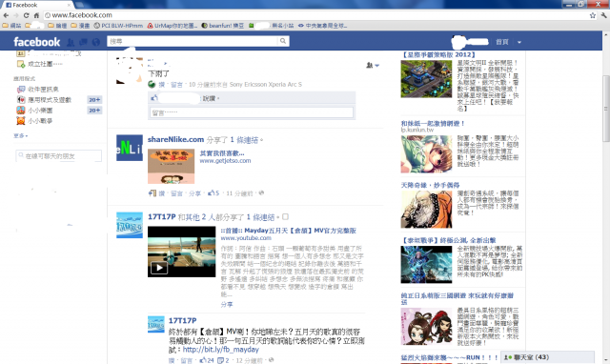
Task: Click the chat friends search field in the sidebar
Action: [59, 156]
